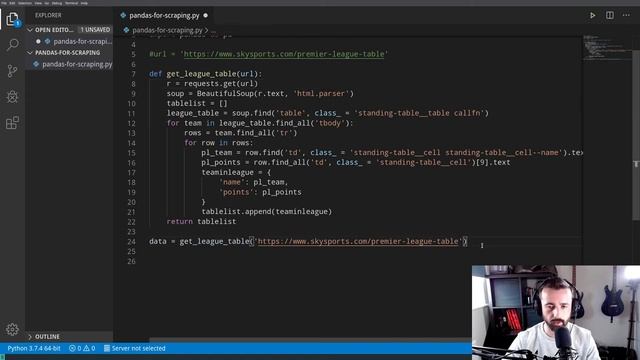Click blank line 26 in the editor
This screenshot has width=640, height=360.
point(351,261)
